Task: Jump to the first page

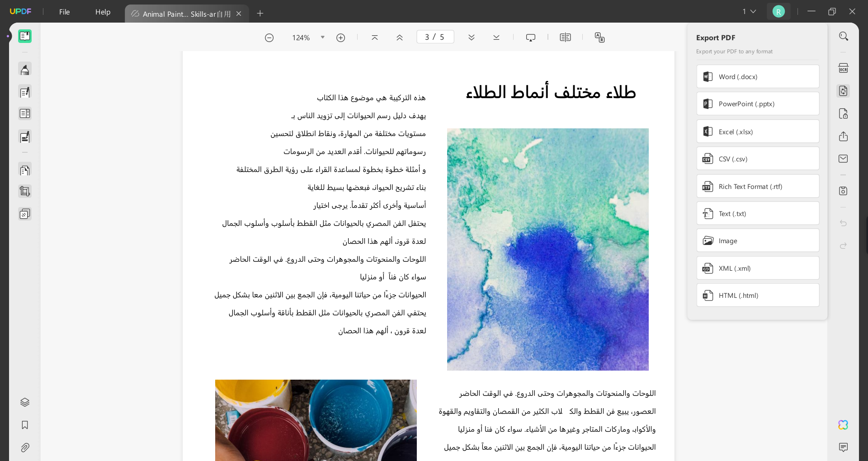Action: (375, 38)
